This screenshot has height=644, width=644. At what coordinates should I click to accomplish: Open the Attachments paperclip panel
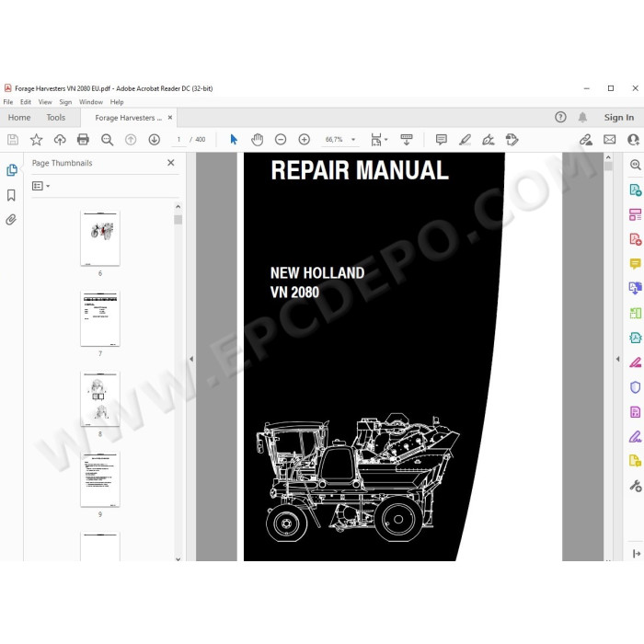tap(11, 220)
